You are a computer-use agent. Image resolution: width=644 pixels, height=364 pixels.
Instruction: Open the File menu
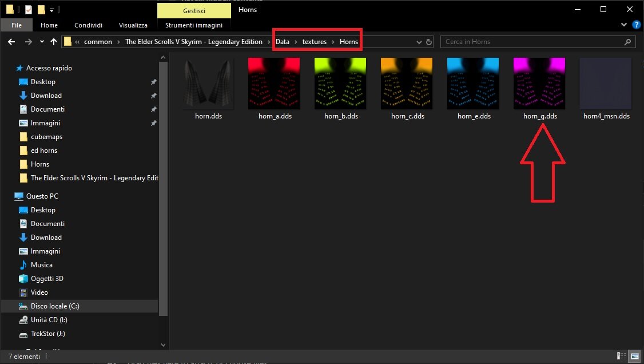17,25
